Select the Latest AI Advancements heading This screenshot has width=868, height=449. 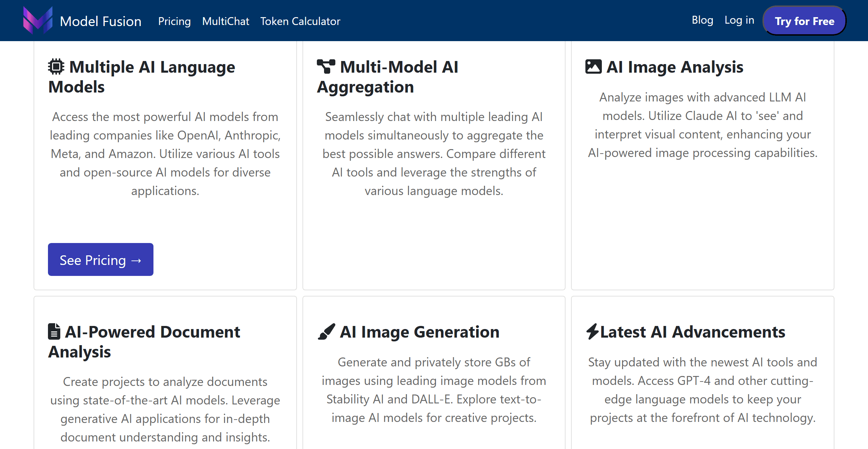pyautogui.click(x=692, y=332)
